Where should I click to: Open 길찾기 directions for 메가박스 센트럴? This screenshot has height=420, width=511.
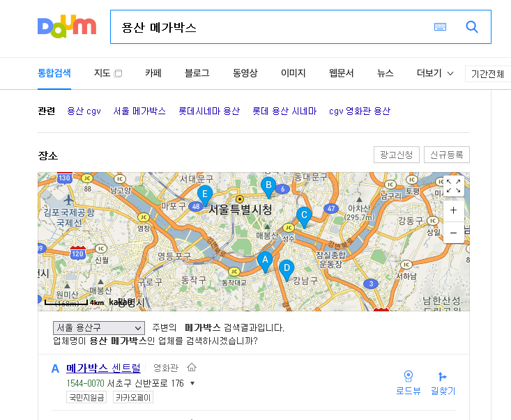tap(443, 383)
